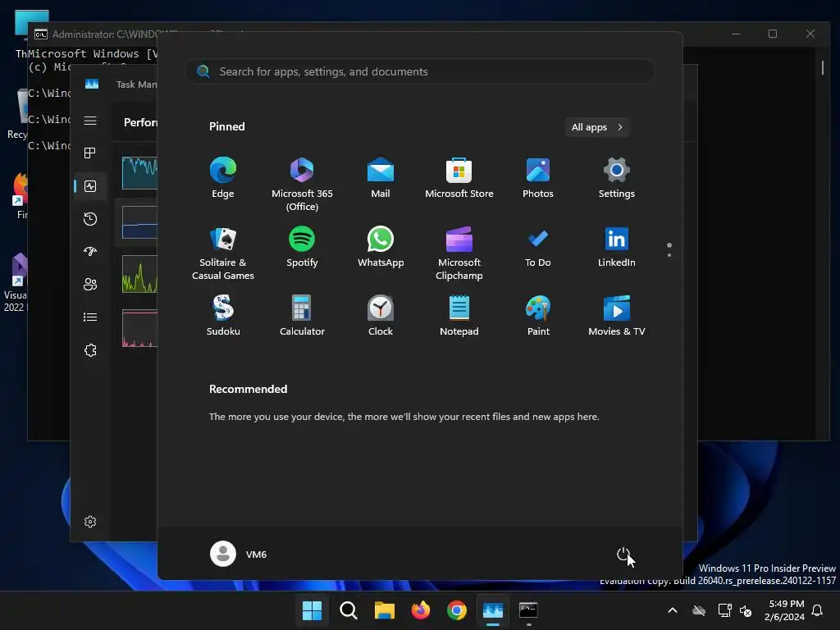Show hidden system tray icons

pyautogui.click(x=673, y=610)
